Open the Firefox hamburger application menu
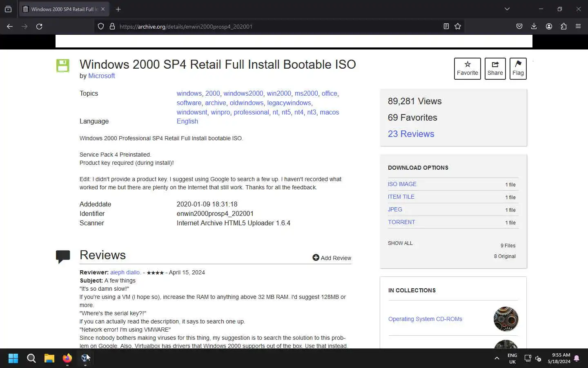Screen dimensions: 588x368 pyautogui.click(x=578, y=26)
